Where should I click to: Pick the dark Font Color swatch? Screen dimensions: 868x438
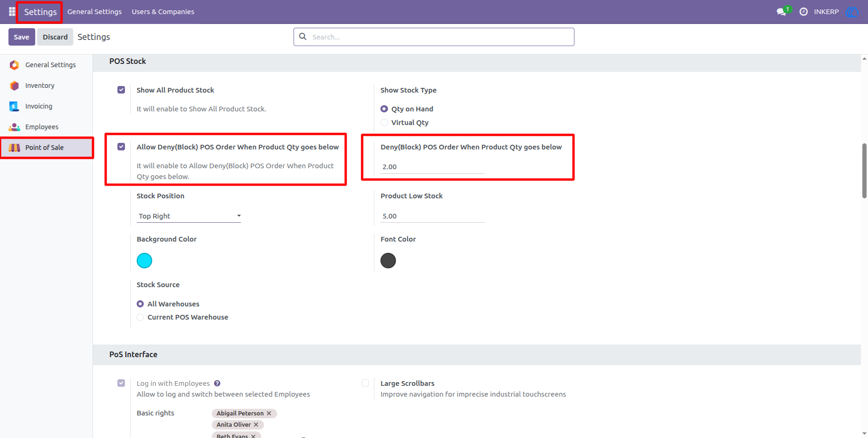point(388,260)
